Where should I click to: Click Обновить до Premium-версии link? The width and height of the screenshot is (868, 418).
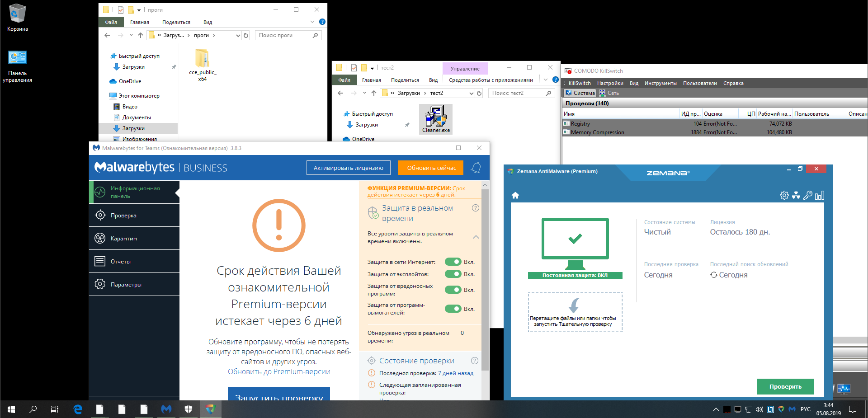[x=279, y=371]
